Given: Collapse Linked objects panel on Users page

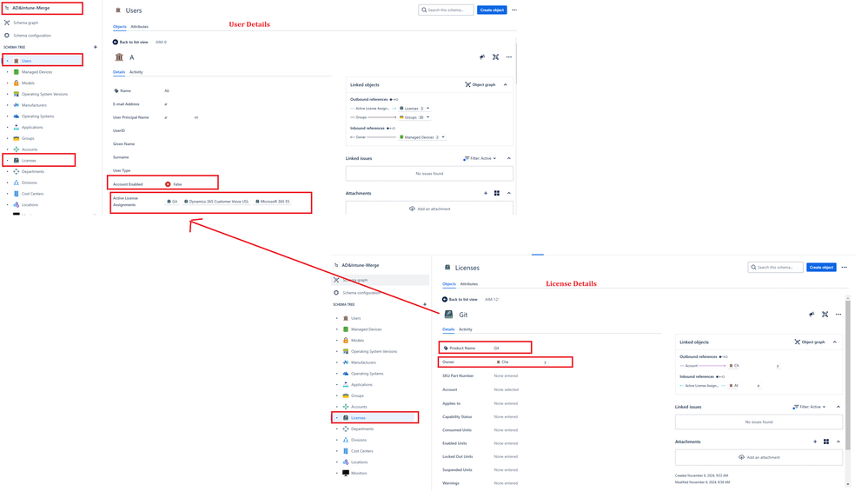Looking at the screenshot, I should point(506,85).
